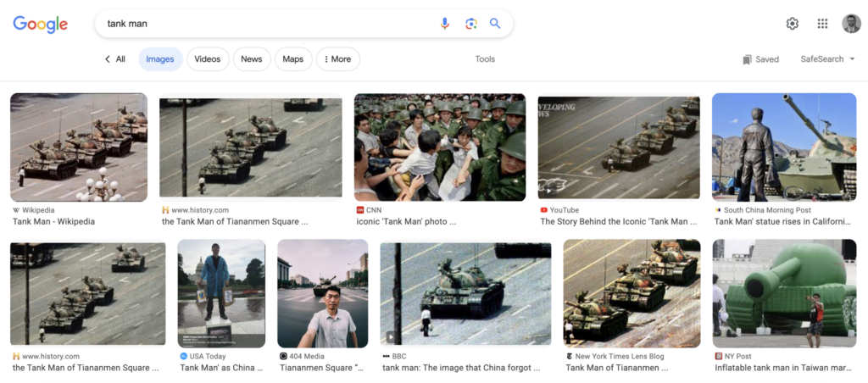Screen dimensions: 868x383
Task: Click the magnifying glass search button
Action: point(496,24)
